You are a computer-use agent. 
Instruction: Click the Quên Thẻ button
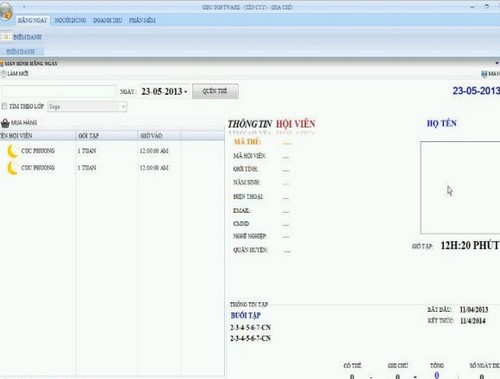pos(215,91)
